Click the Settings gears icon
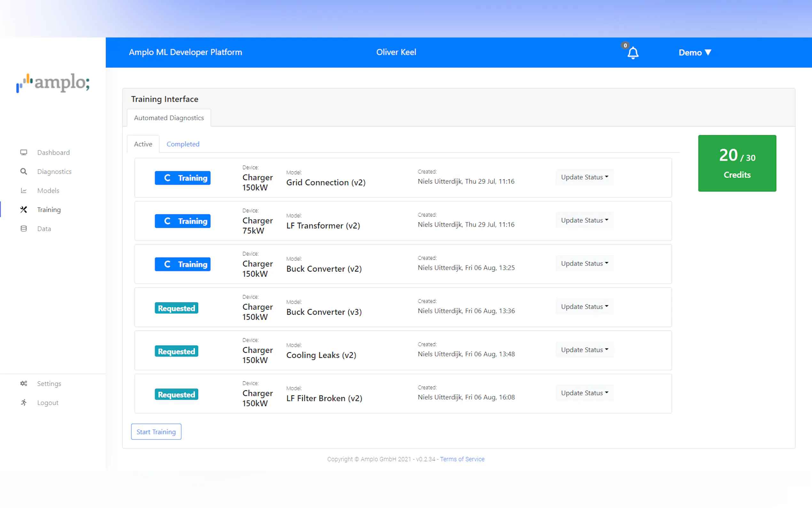Viewport: 812px width, 508px height. (x=24, y=383)
